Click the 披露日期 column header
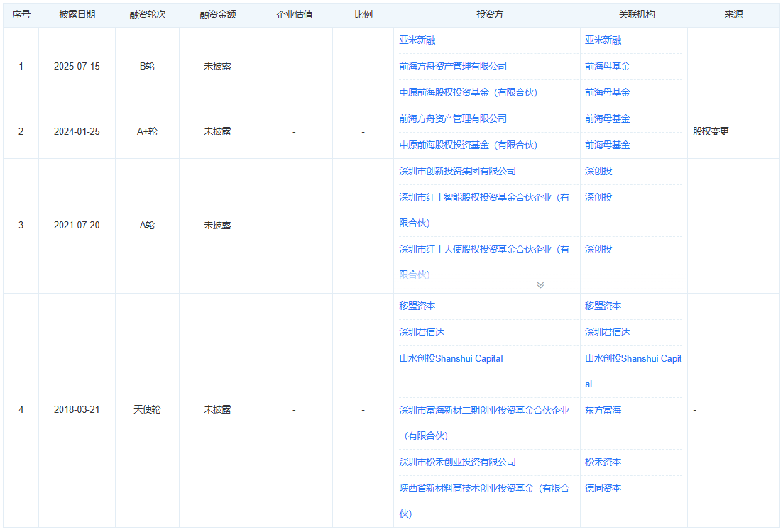 tap(77, 15)
